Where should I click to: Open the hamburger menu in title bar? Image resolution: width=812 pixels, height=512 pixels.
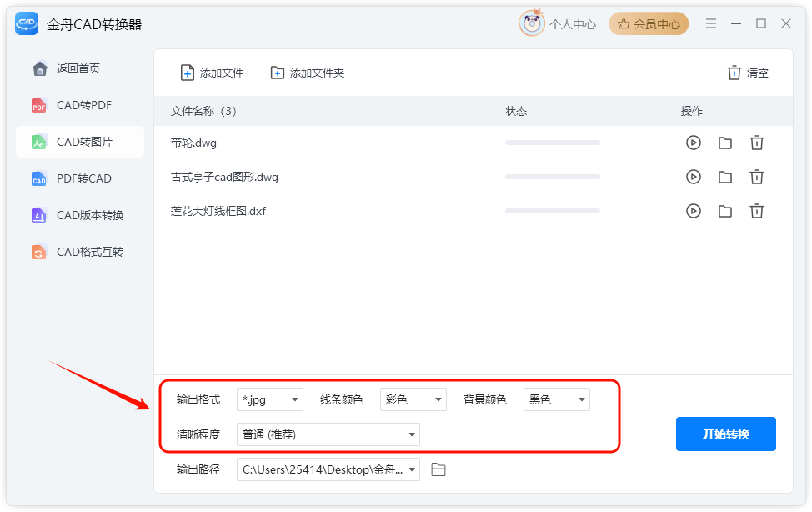coord(711,24)
